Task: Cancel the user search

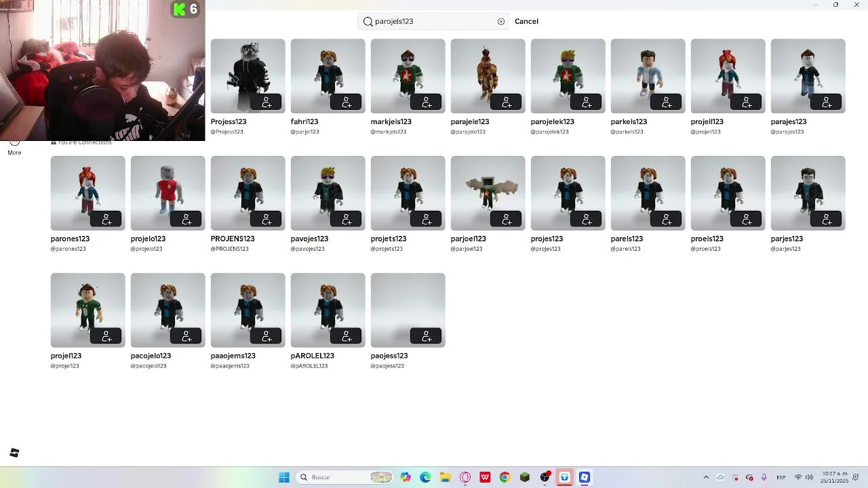Action: (x=526, y=22)
